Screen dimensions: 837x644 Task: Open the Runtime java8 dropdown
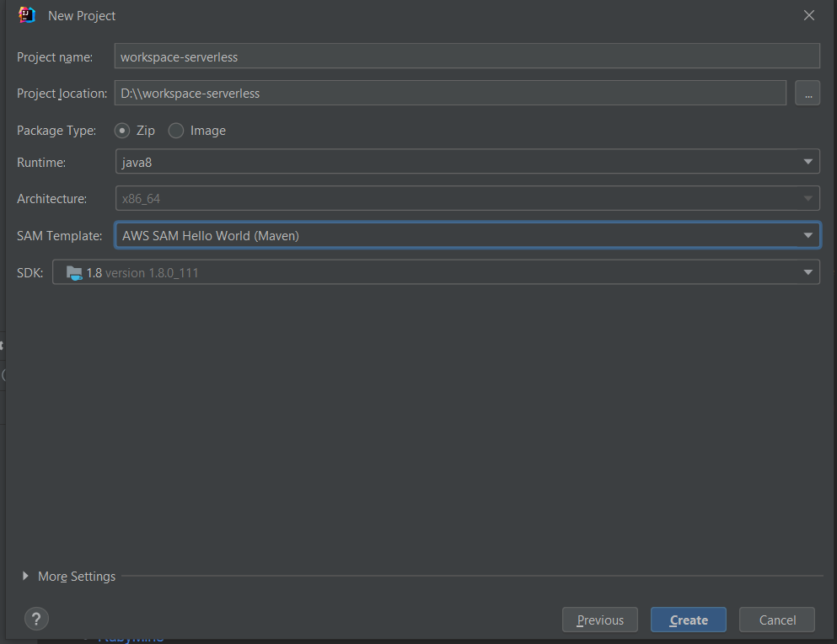click(x=466, y=162)
